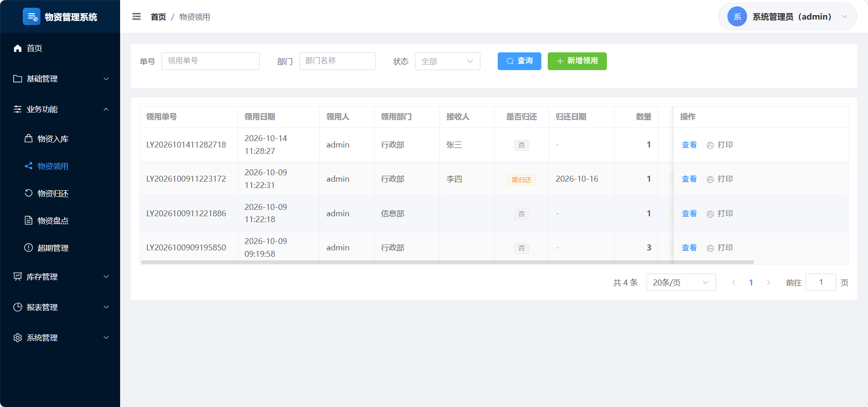Open the 状态 filter dropdown

click(x=448, y=61)
